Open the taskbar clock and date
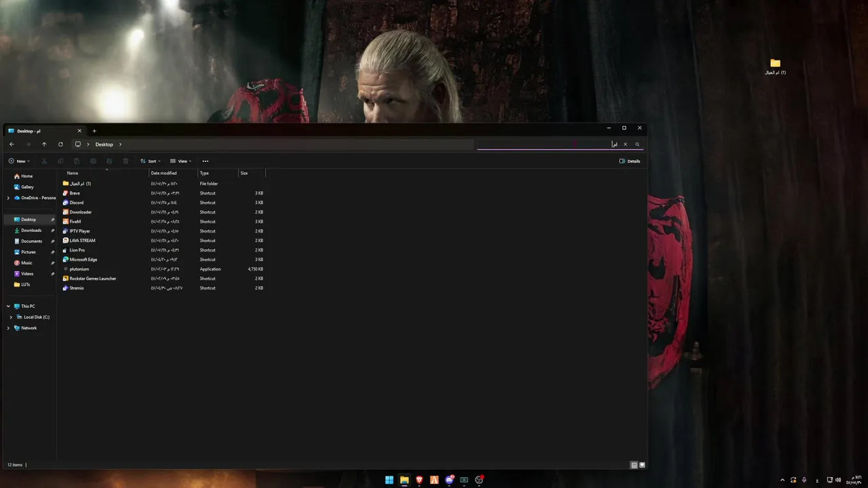The height and width of the screenshot is (488, 868). coord(854,480)
